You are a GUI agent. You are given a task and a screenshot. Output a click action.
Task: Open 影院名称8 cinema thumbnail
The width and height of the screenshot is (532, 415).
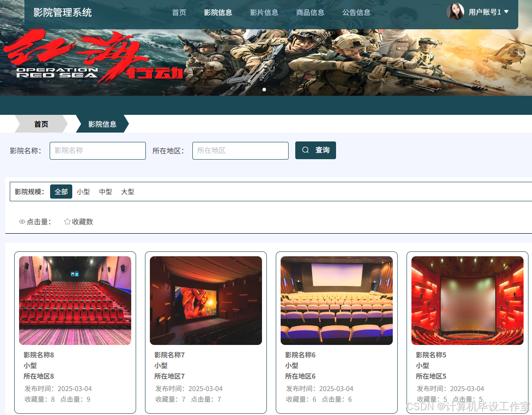[x=75, y=301]
